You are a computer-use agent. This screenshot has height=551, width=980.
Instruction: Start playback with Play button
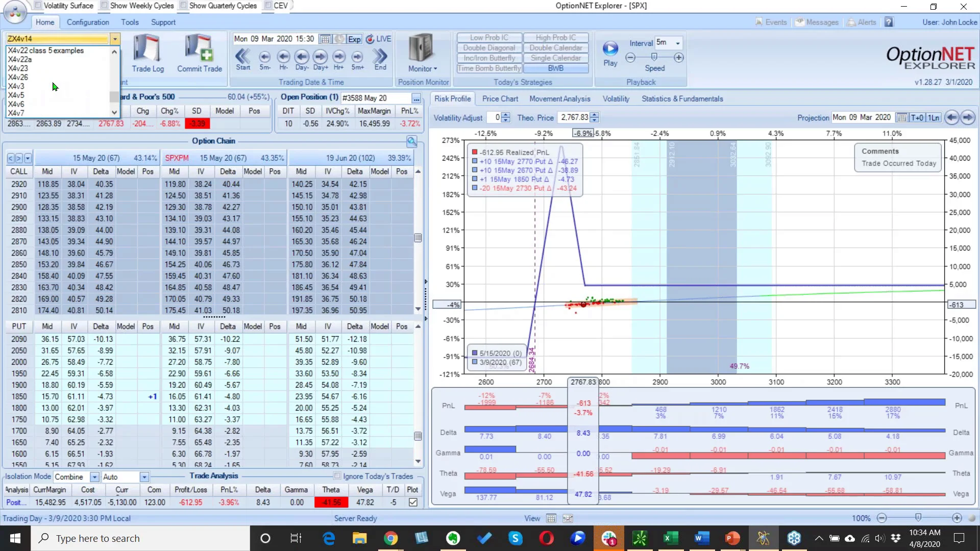[610, 54]
